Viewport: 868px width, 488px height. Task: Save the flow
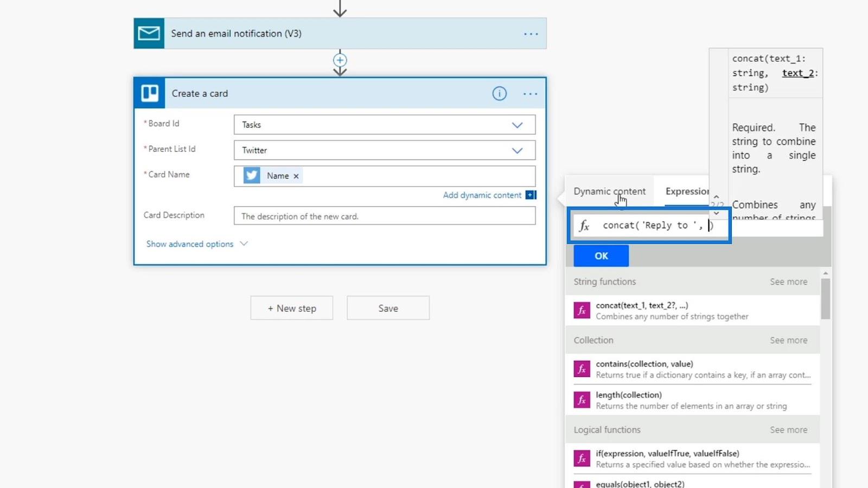388,308
